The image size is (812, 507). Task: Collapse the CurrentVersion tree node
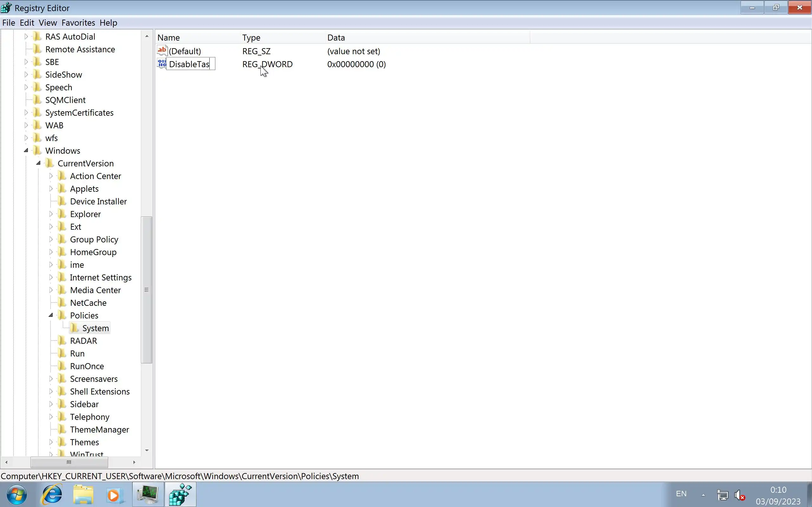tap(39, 163)
